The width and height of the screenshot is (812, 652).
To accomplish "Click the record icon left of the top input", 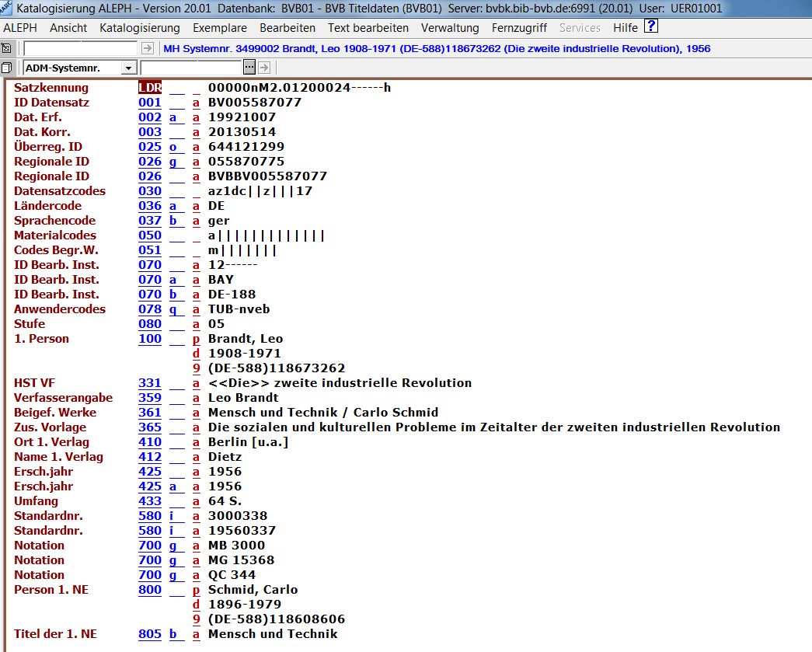I will [7, 48].
